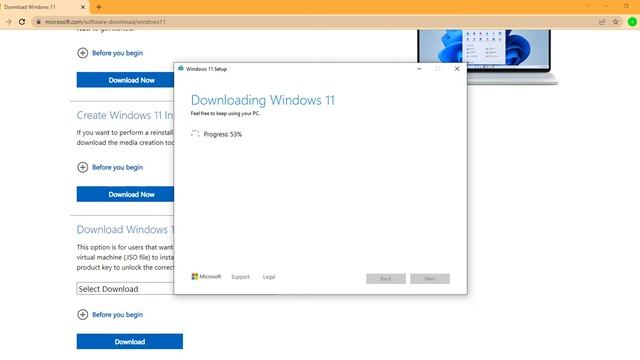
Task: Close the Download Windows 11 tab
Action: coord(83,7)
